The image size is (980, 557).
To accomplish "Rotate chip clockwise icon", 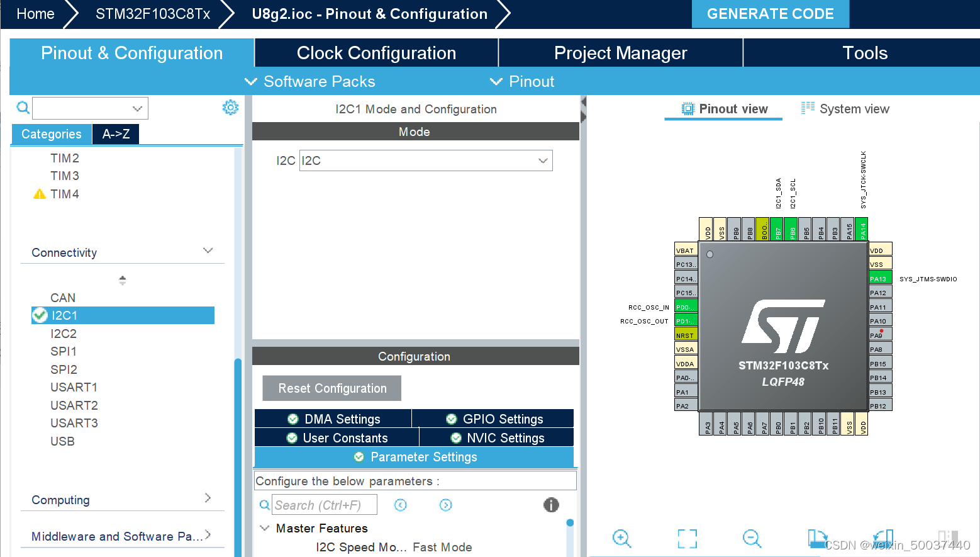I will pyautogui.click(x=817, y=538).
